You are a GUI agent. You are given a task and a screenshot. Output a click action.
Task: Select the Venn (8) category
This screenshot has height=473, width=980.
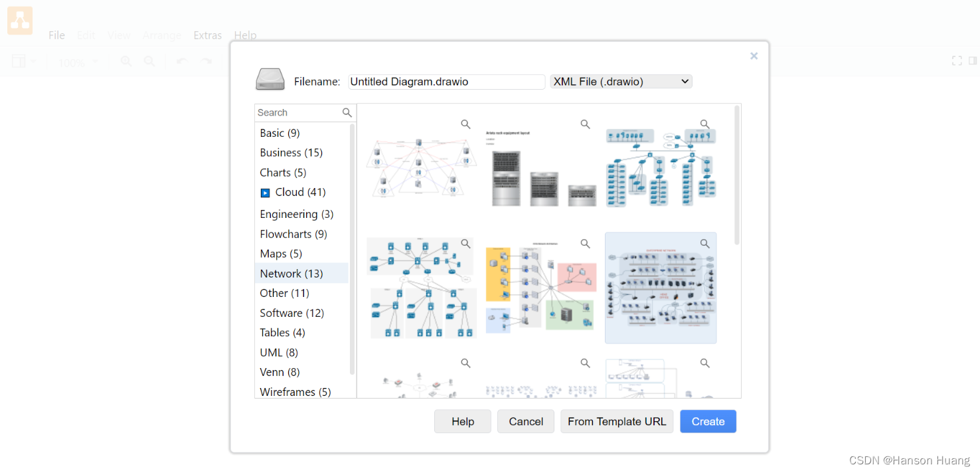(x=301, y=372)
